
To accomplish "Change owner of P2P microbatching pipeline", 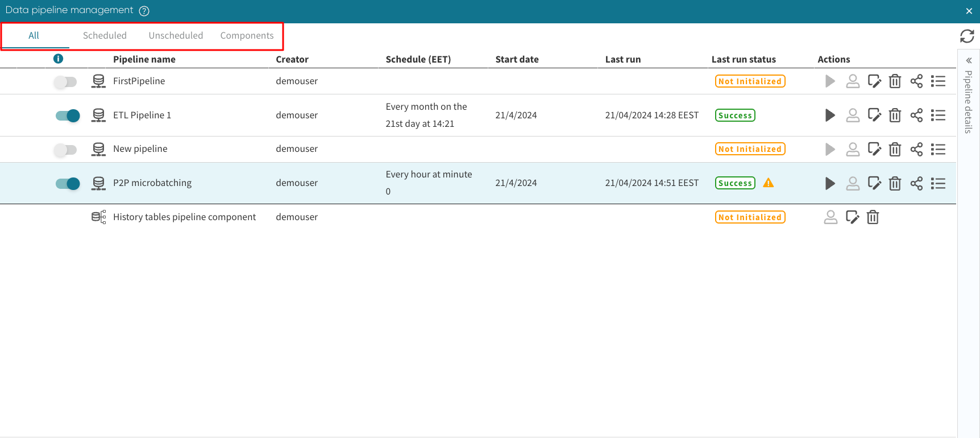I will pyautogui.click(x=853, y=183).
